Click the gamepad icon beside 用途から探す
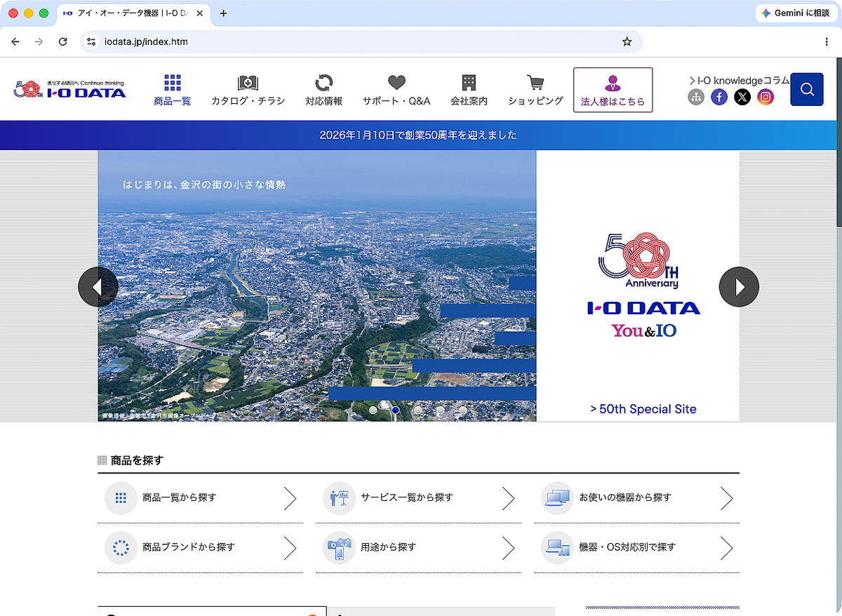Screen dimensions: 842x616 tap(339, 548)
